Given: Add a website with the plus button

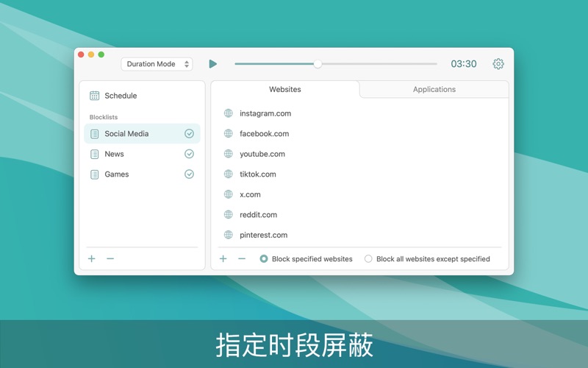Looking at the screenshot, I should point(223,259).
